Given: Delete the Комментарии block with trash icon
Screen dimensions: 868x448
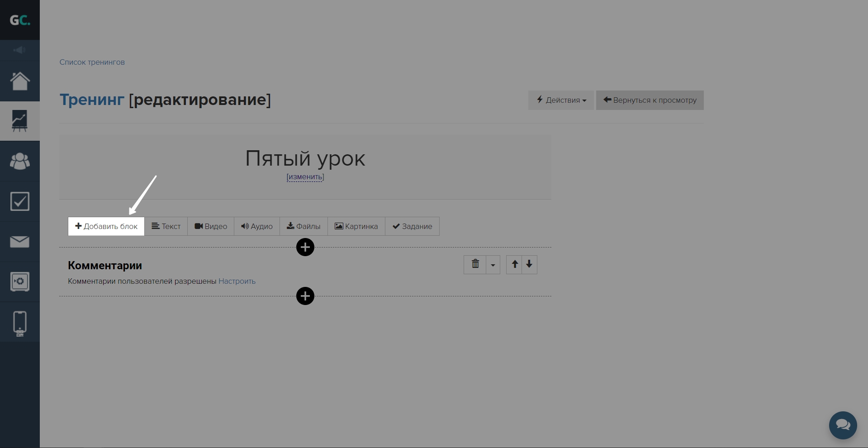Looking at the screenshot, I should point(475,264).
